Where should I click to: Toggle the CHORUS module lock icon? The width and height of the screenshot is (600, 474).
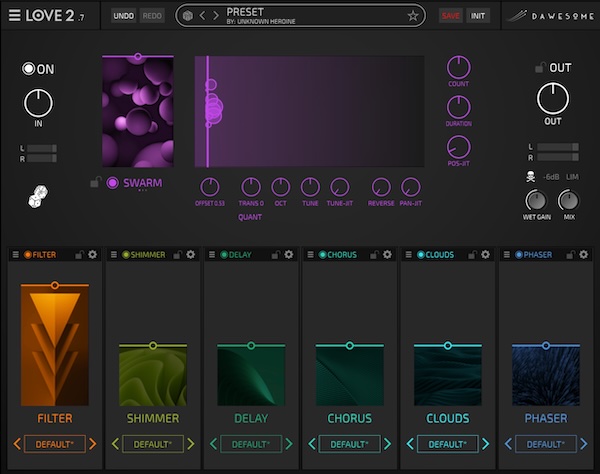tap(374, 254)
